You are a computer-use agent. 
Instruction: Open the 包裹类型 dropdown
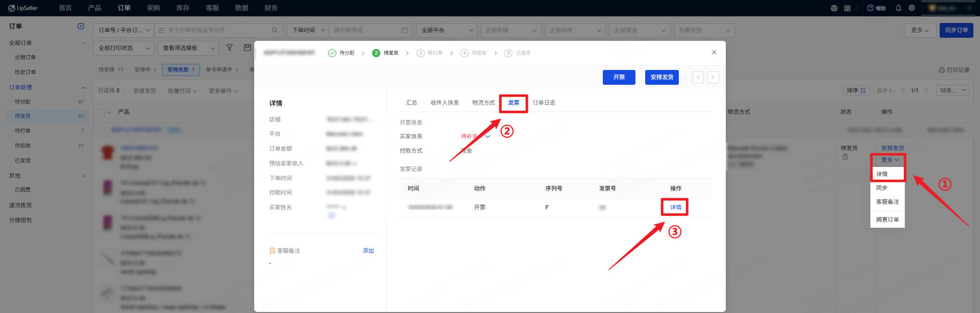(704, 30)
